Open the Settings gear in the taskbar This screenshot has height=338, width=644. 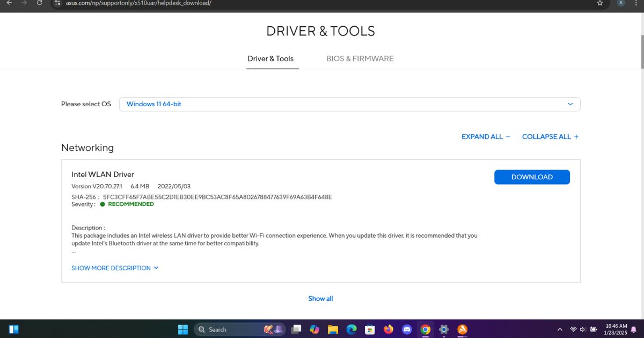tap(444, 329)
